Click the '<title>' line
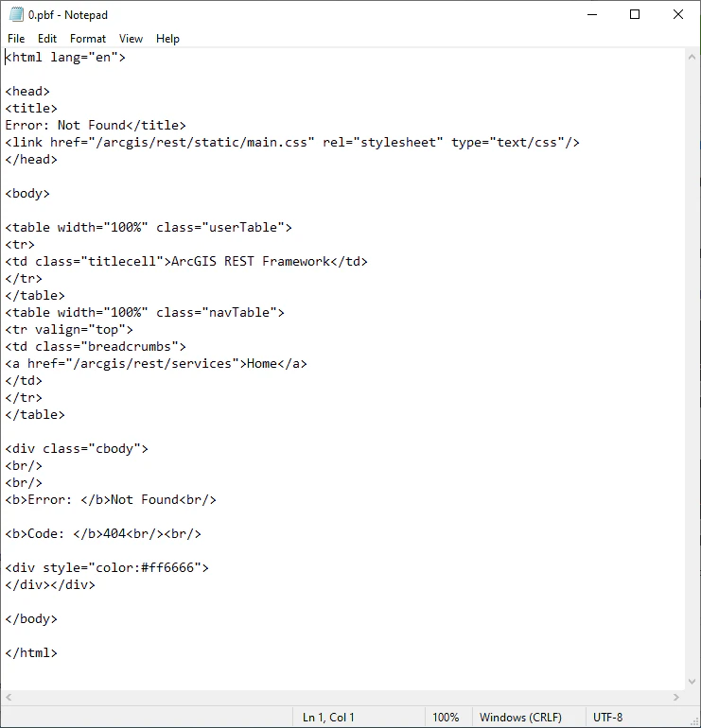The height and width of the screenshot is (728, 701). click(31, 108)
